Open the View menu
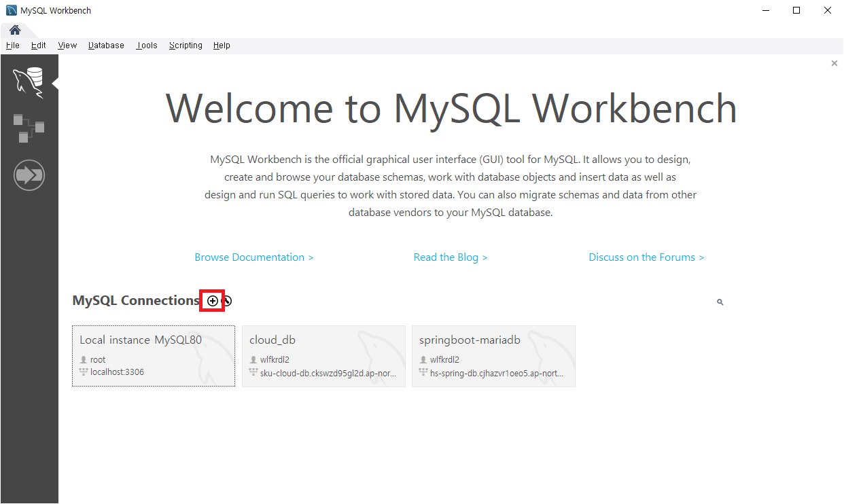 click(x=67, y=46)
